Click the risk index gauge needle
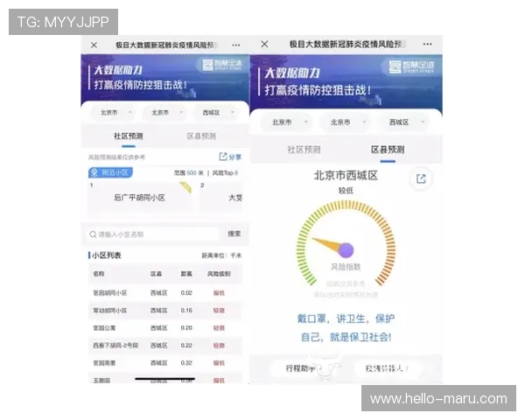This screenshot has height=420, width=525. point(333,247)
